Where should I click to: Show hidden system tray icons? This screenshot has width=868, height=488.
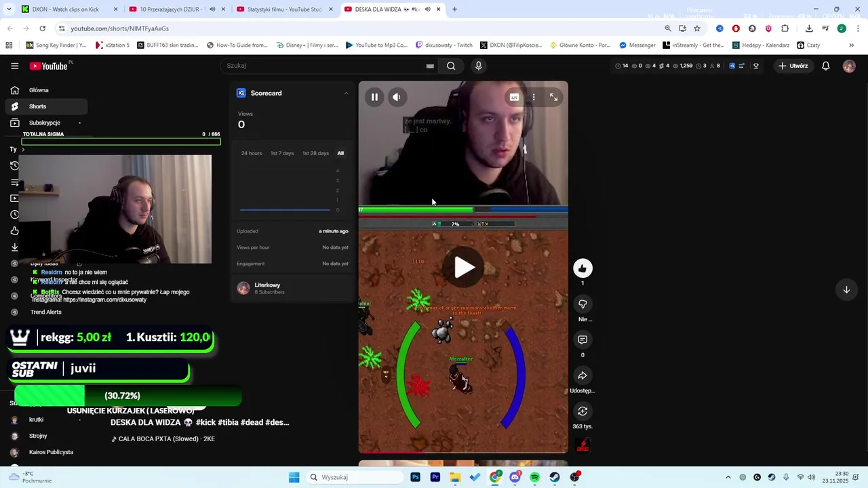[x=728, y=477]
